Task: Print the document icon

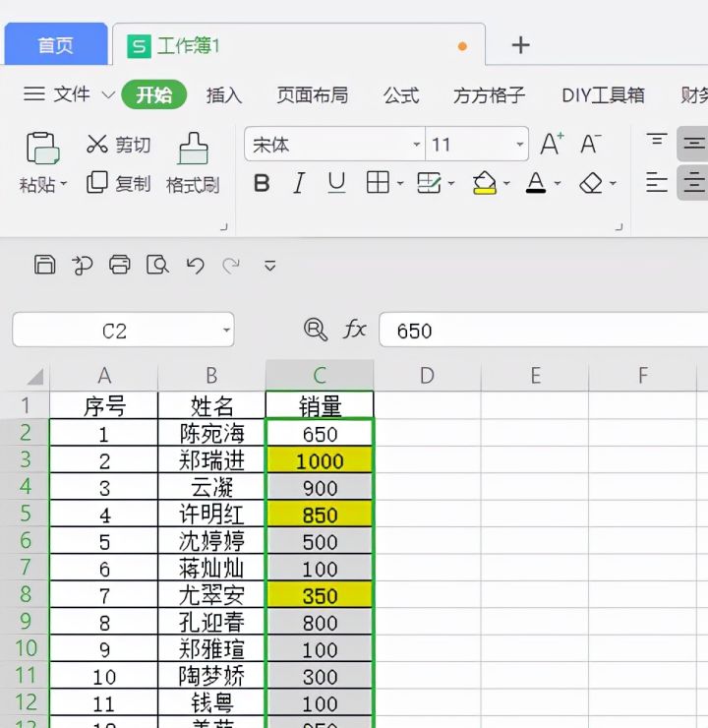Action: [x=120, y=265]
